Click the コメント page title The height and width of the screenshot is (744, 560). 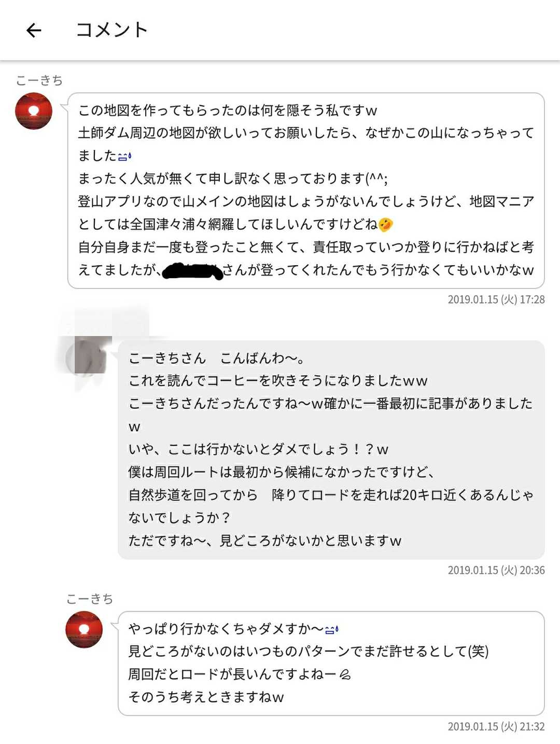pyautogui.click(x=112, y=30)
